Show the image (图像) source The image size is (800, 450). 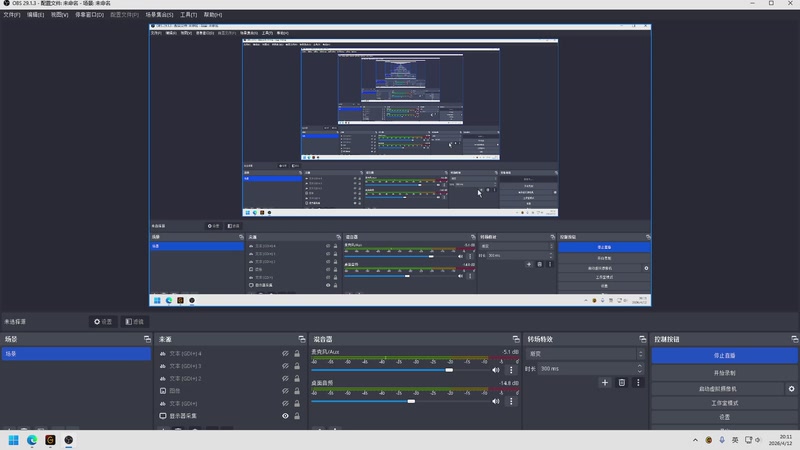pyautogui.click(x=285, y=391)
